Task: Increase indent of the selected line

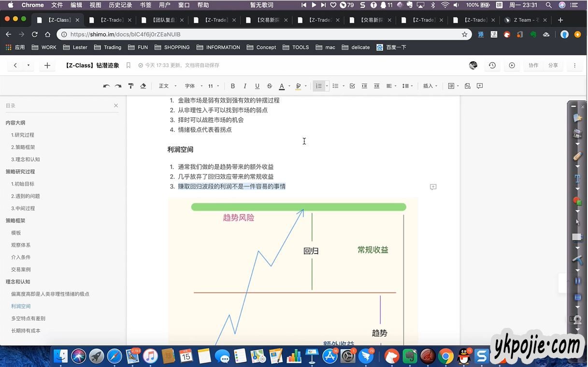Action: pyautogui.click(x=364, y=86)
